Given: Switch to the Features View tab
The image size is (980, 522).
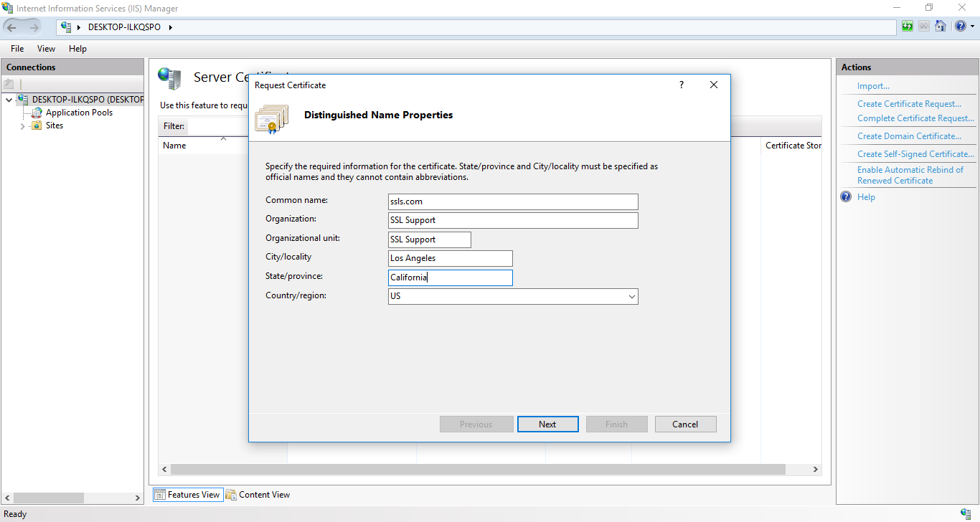Looking at the screenshot, I should click(x=187, y=495).
